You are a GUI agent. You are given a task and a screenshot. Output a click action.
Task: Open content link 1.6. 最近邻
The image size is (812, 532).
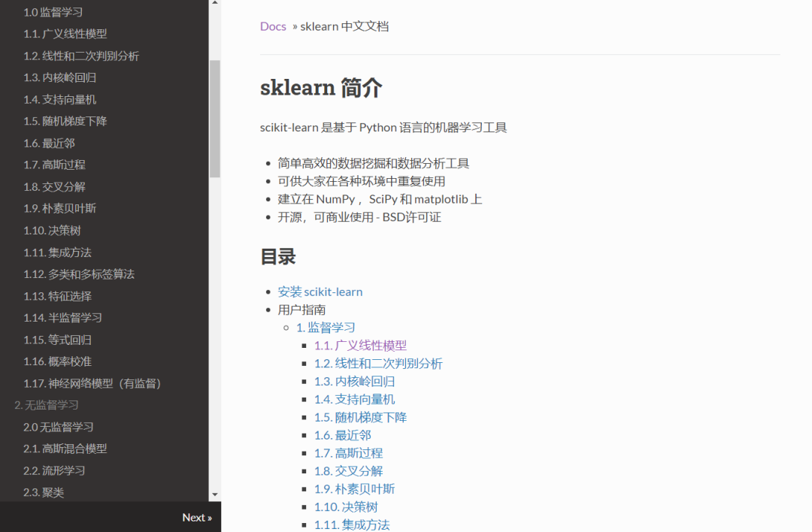[343, 435]
